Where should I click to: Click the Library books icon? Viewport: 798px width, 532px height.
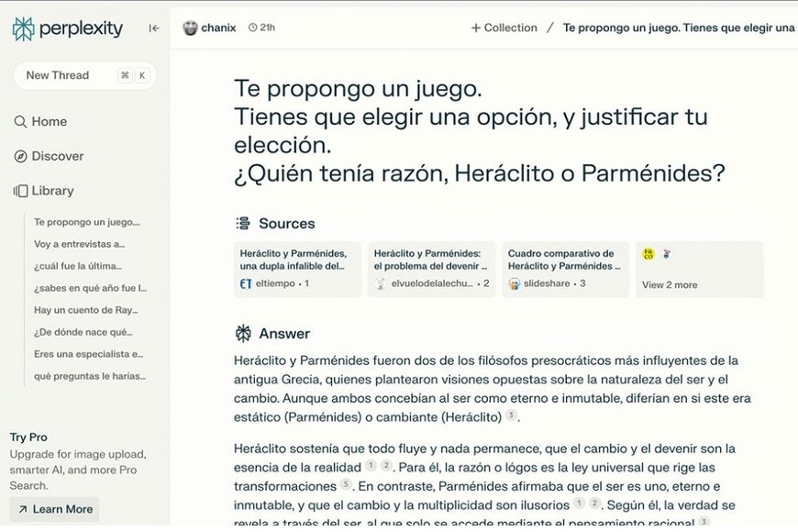[x=20, y=191]
